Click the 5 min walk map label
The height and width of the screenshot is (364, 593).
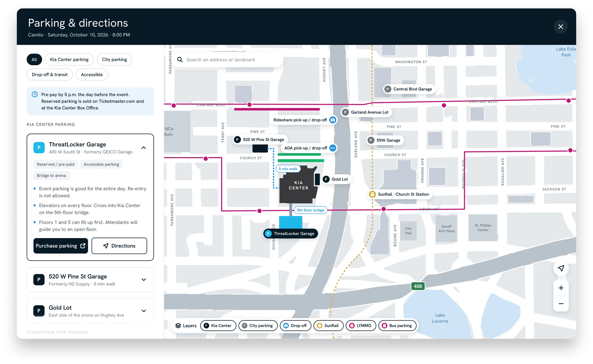288,169
